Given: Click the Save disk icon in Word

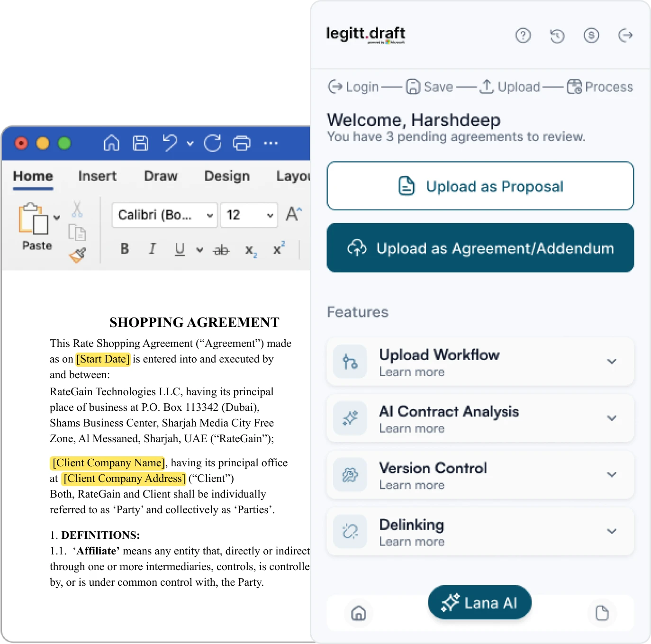Looking at the screenshot, I should coord(140,143).
